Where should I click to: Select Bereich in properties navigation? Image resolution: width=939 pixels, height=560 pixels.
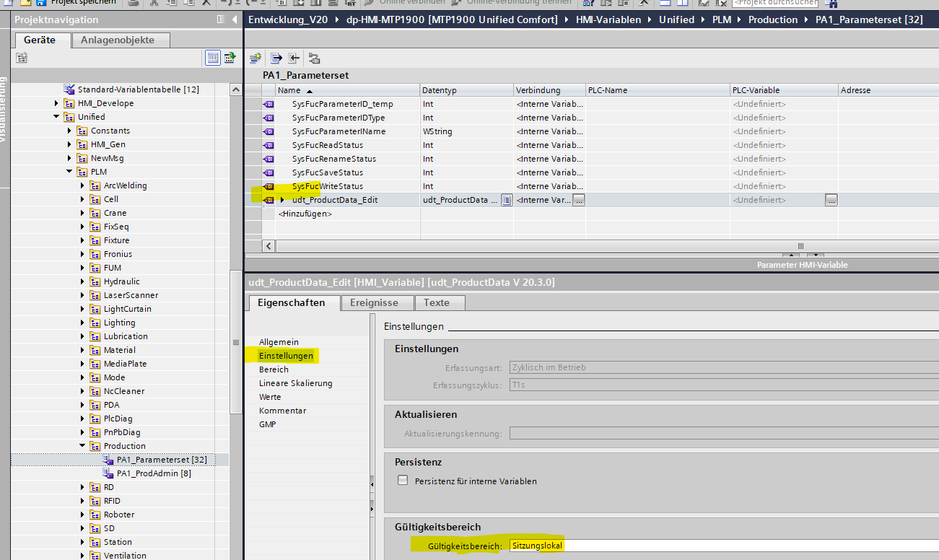[x=274, y=369]
